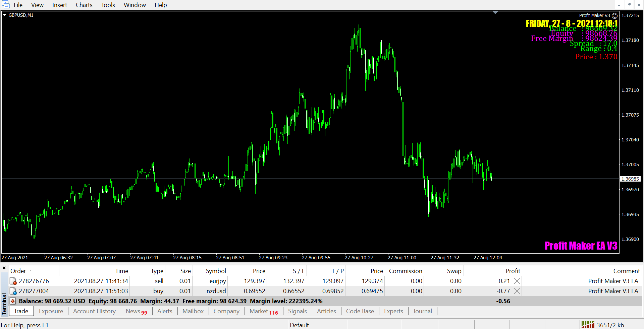Screen dimensions: 644x329
Task: Click the chart shift triangle marker at top
Action: pyautogui.click(x=495, y=13)
